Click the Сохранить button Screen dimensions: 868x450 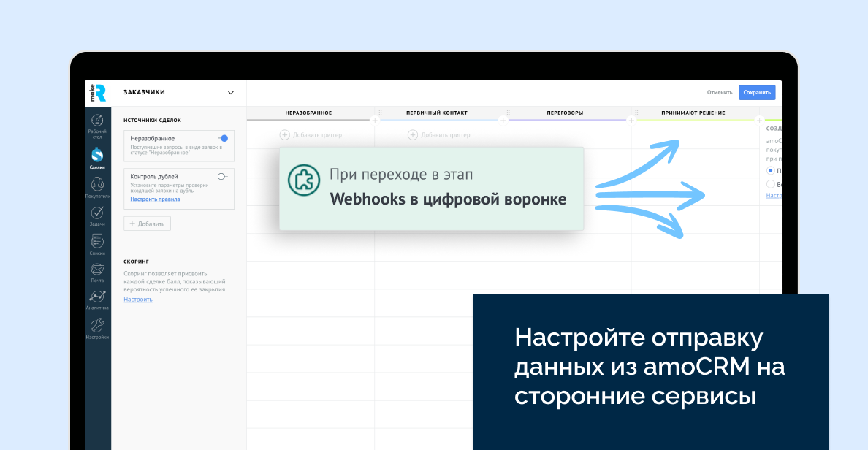point(757,93)
